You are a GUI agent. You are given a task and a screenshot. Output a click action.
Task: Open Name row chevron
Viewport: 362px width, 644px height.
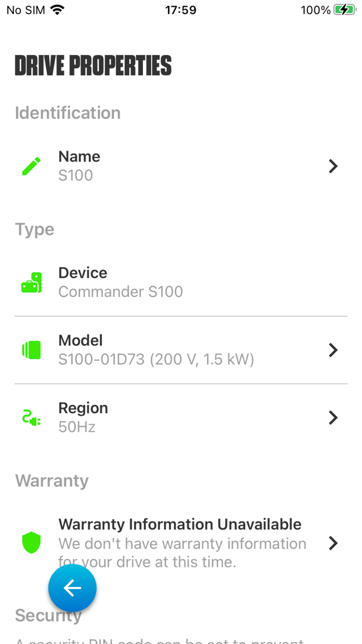[x=333, y=166]
